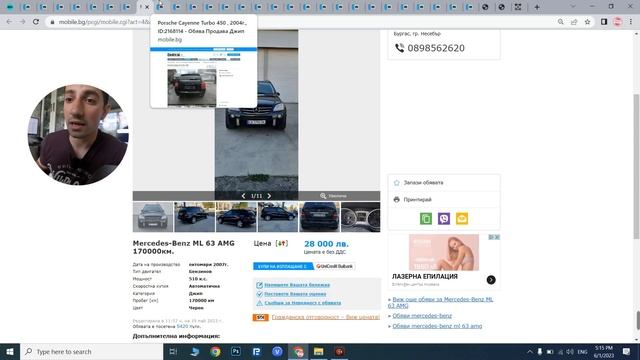View site info via the lock icon
Image resolution: width=640 pixels, height=360 pixels.
(x=52, y=22)
